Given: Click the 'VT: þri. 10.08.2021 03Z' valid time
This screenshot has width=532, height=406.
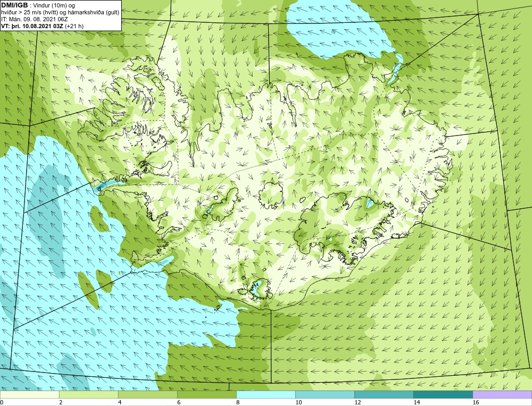Looking at the screenshot, I should pos(32,26).
